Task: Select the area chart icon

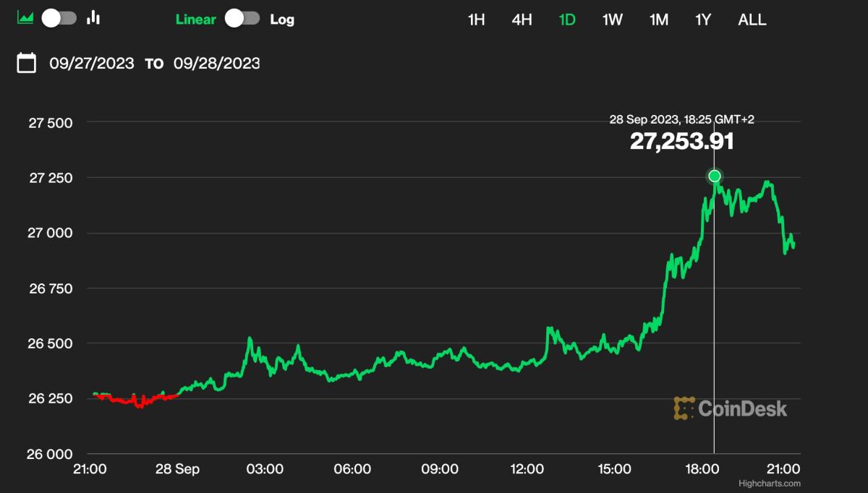Action: pos(26,16)
